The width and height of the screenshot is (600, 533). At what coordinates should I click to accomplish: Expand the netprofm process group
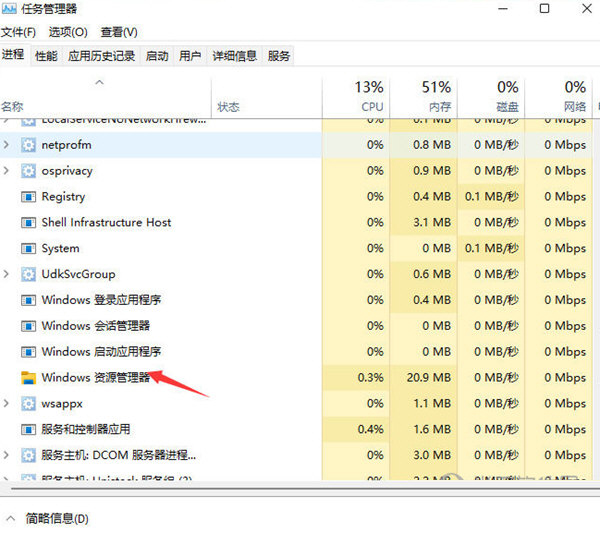coord(8,145)
